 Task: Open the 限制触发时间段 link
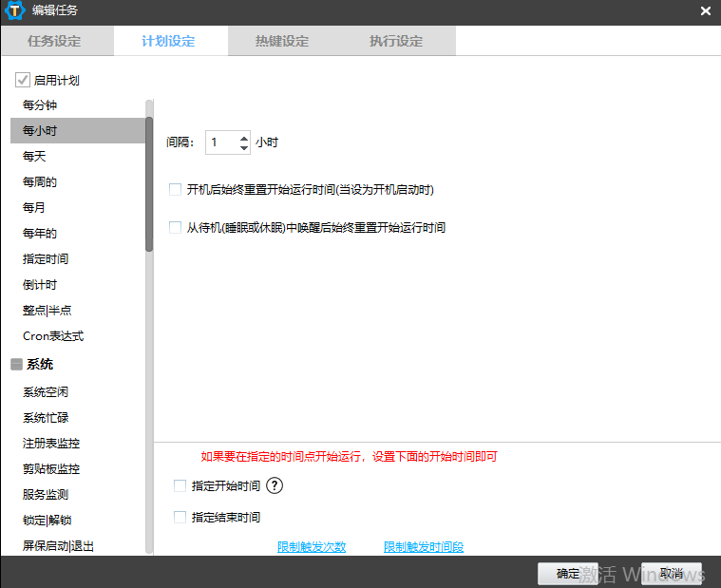pyautogui.click(x=424, y=547)
